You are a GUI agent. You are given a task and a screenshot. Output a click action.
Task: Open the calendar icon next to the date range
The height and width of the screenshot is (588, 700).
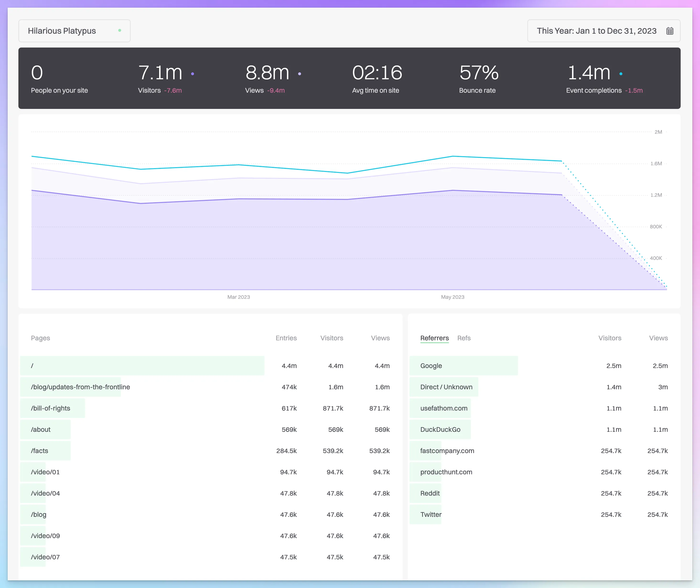(670, 31)
